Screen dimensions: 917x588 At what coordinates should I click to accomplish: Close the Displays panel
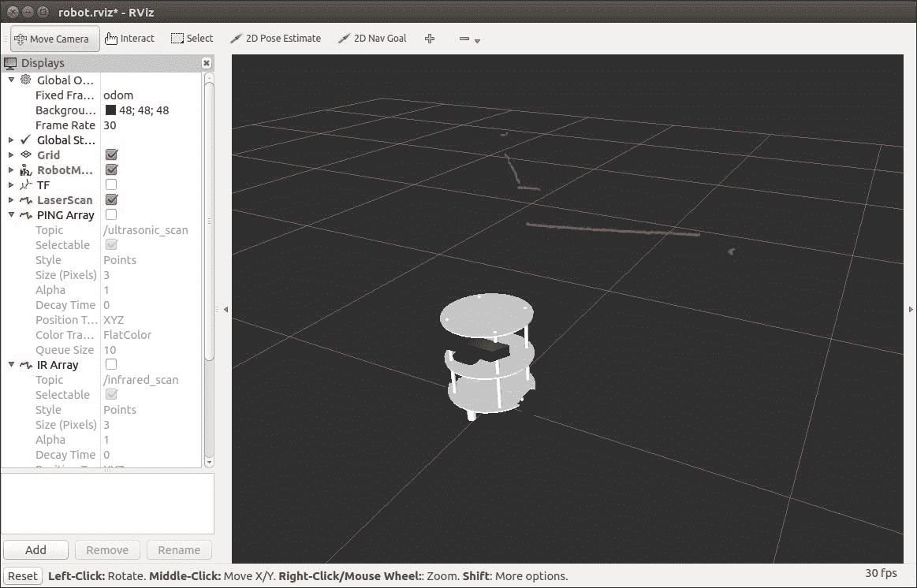(x=207, y=63)
